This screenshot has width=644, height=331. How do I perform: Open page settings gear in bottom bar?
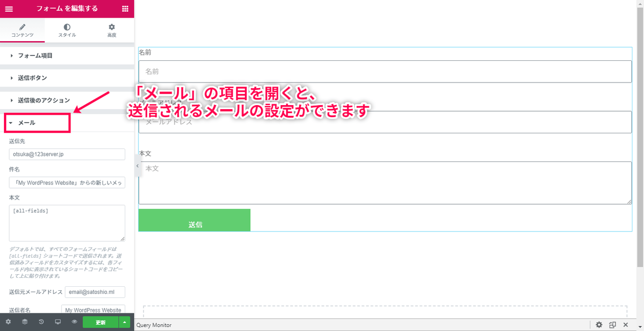pos(8,322)
